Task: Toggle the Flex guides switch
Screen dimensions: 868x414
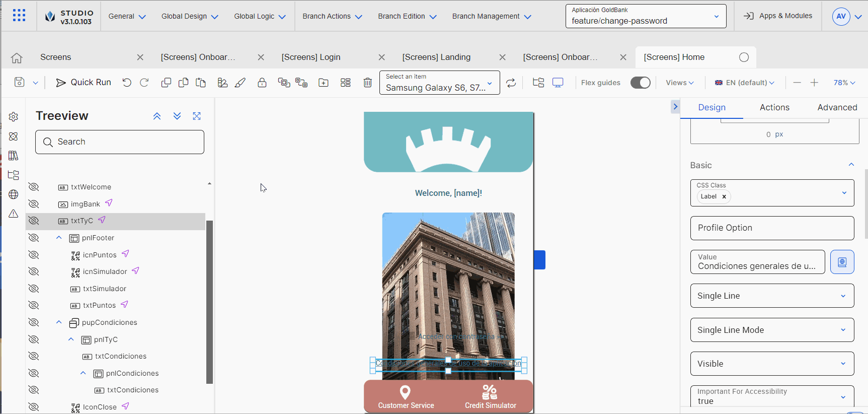Action: tap(640, 83)
